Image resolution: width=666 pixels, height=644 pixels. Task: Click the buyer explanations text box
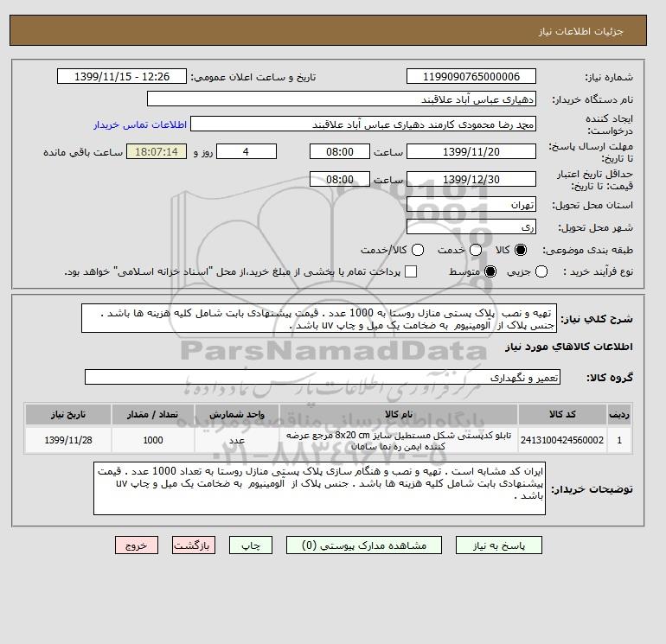tap(319, 488)
